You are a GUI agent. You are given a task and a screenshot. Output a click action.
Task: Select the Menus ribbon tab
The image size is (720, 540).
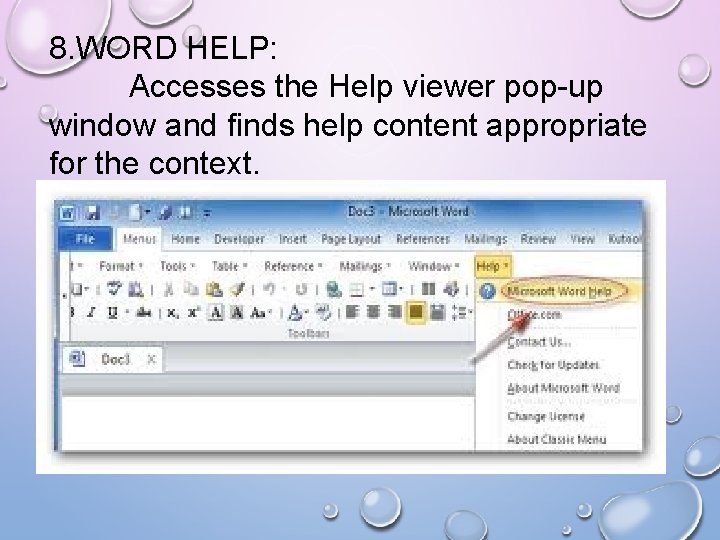pos(140,239)
